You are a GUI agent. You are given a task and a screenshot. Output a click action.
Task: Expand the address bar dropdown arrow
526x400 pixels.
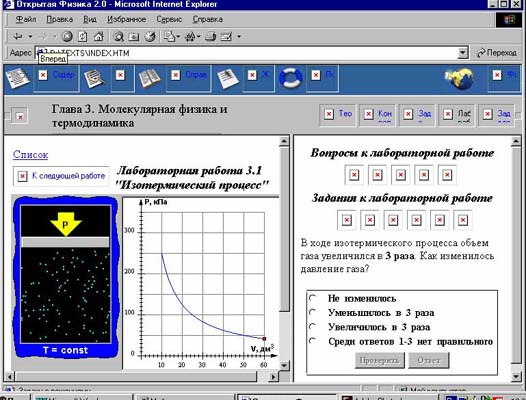[463, 53]
